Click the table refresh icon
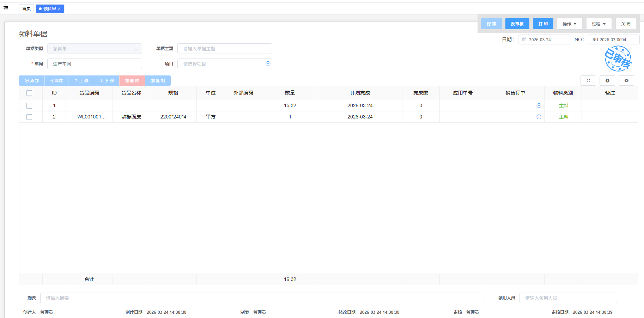644x318 pixels. click(x=588, y=81)
